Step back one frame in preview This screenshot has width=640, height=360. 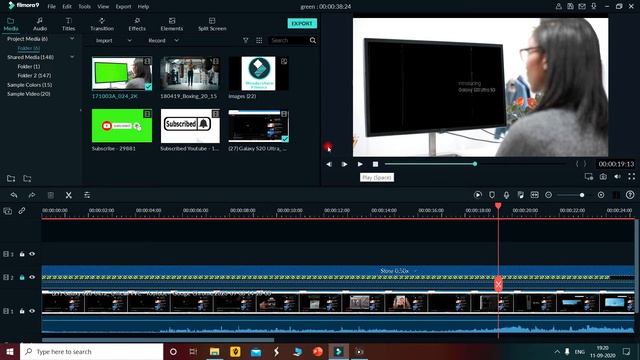[x=329, y=164]
